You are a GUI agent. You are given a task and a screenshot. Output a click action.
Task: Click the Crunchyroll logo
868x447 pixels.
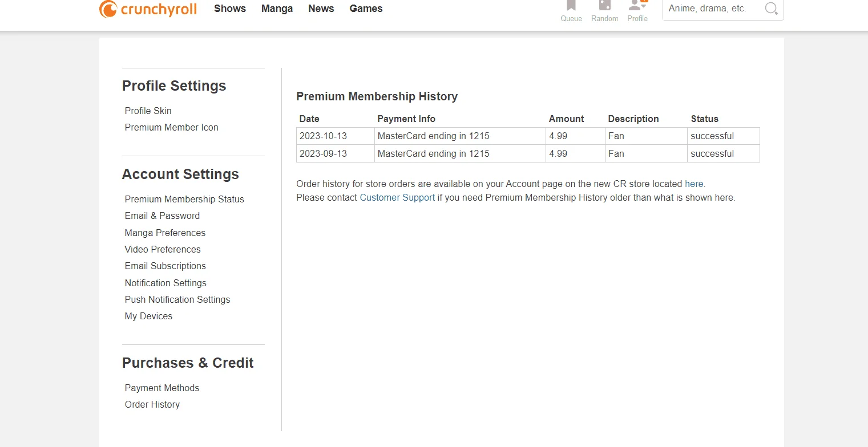tap(148, 9)
